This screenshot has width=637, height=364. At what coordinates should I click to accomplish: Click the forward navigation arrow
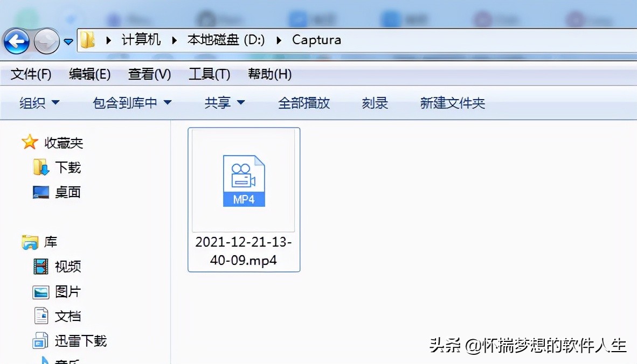46,40
